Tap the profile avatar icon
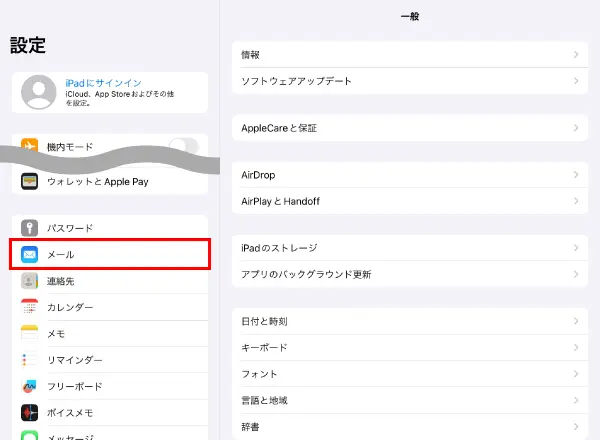Screen dimensions: 600x440 (39, 92)
